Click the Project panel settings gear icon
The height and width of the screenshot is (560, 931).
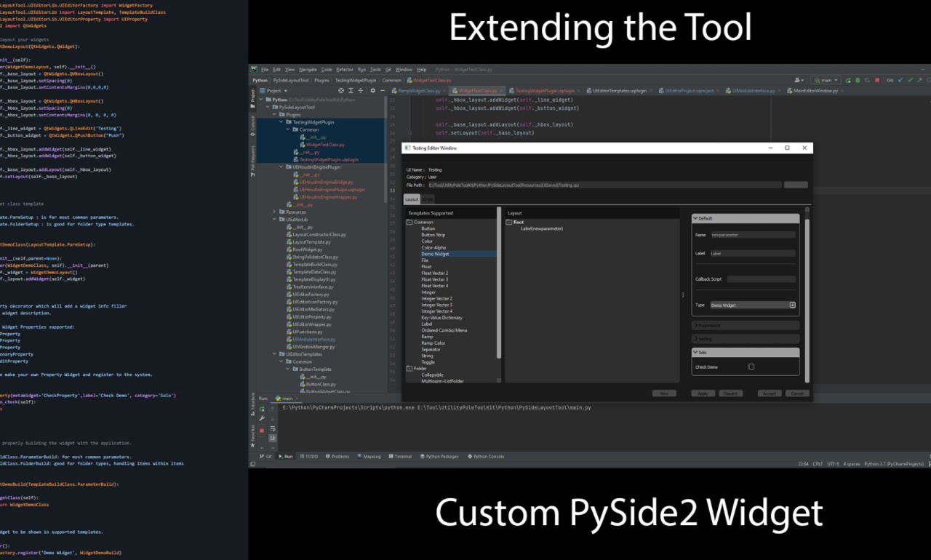click(373, 91)
